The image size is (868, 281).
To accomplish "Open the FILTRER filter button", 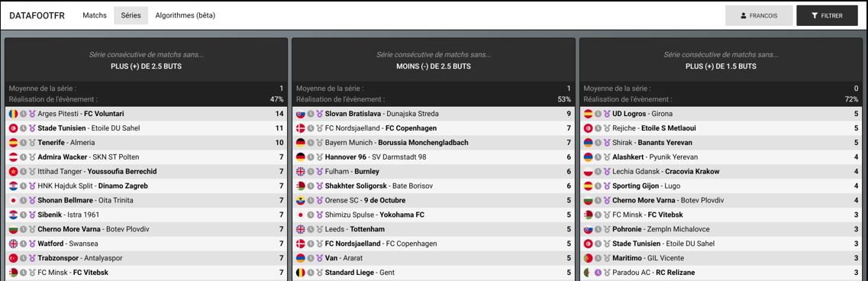I will click(x=827, y=15).
